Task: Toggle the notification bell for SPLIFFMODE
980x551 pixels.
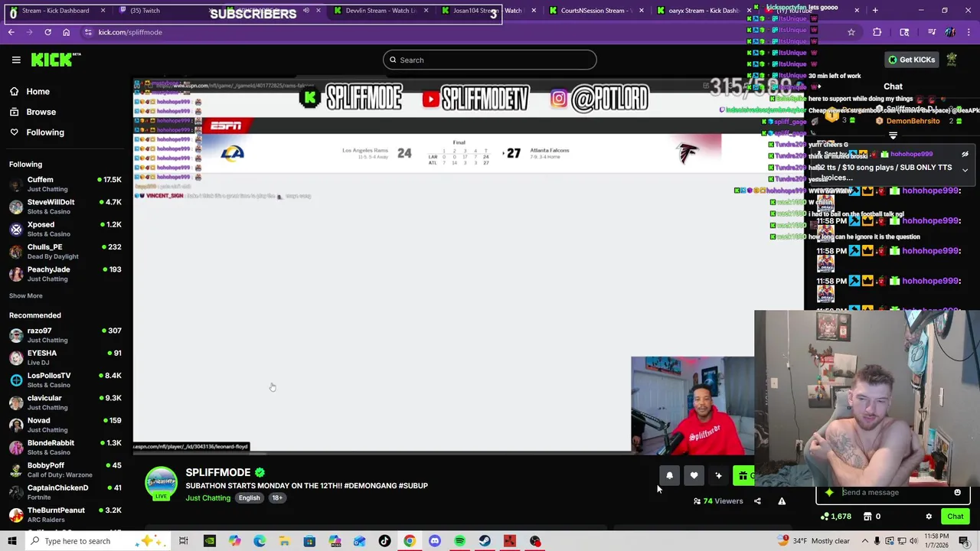Action: click(x=669, y=476)
